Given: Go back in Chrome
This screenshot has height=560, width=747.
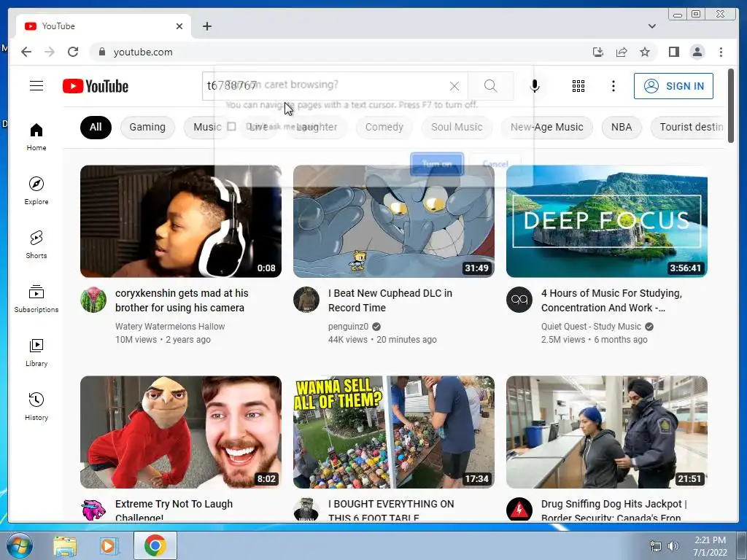Looking at the screenshot, I should [26, 52].
